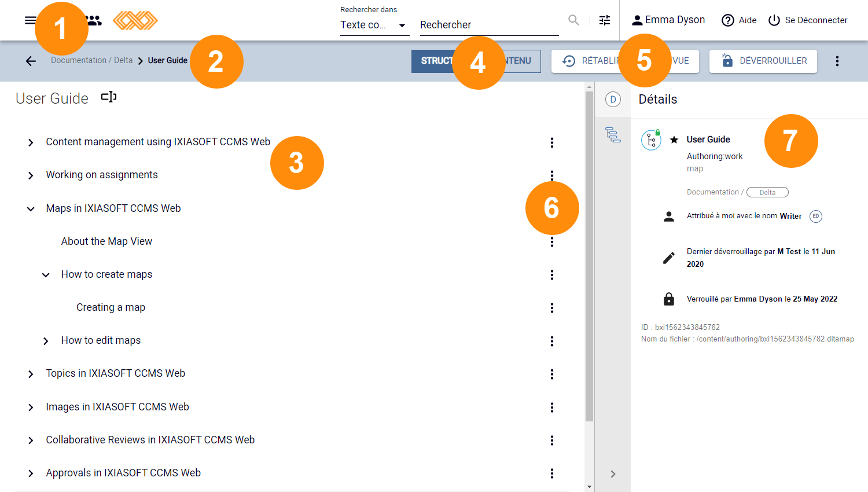Open options menu for Collaborative Reviews row
Image resolution: width=868 pixels, height=492 pixels.
(x=552, y=440)
